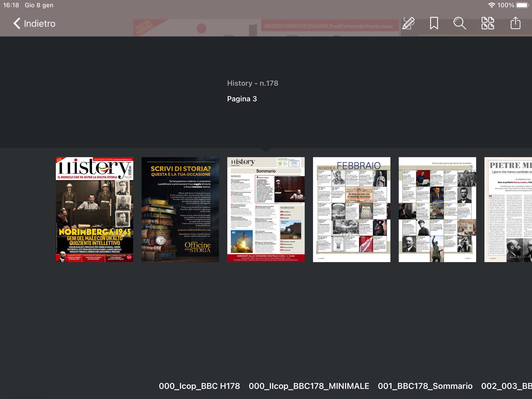The height and width of the screenshot is (399, 532).
Task: Open the 'Giorno per giorno' page thumbnail
Action: 437,210
